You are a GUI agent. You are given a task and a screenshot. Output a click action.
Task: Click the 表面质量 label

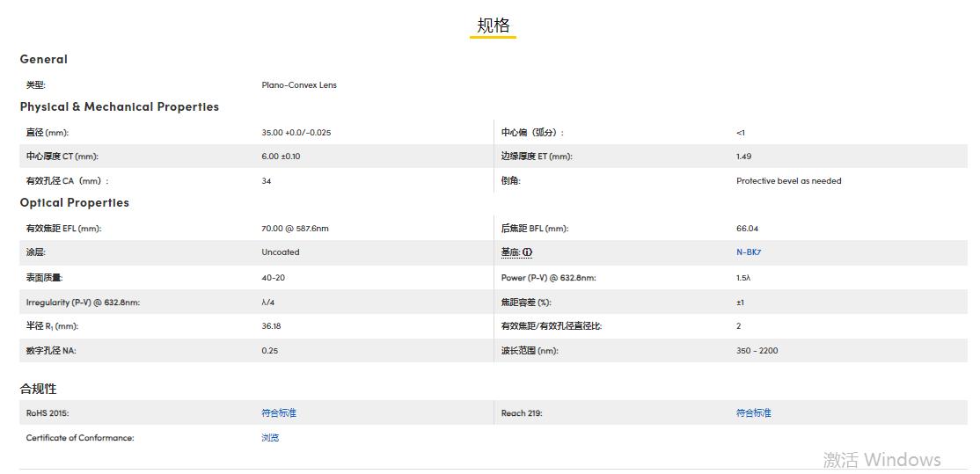pyautogui.click(x=44, y=277)
